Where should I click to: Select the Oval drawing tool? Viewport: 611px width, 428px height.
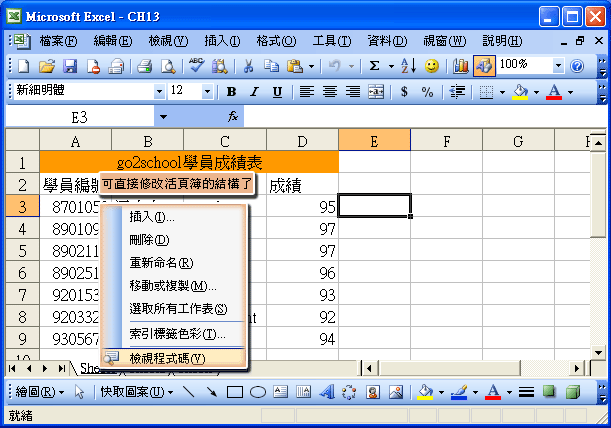[x=257, y=392]
